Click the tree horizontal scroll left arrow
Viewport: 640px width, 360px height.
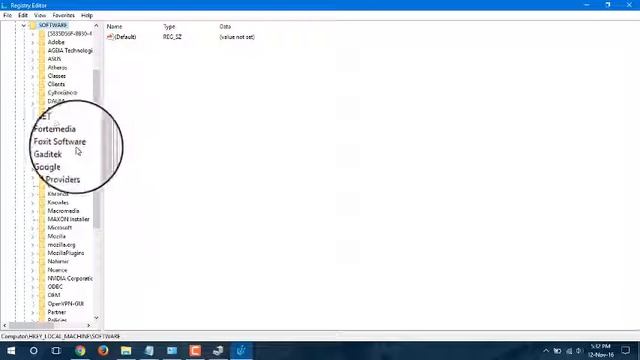(x=5, y=326)
